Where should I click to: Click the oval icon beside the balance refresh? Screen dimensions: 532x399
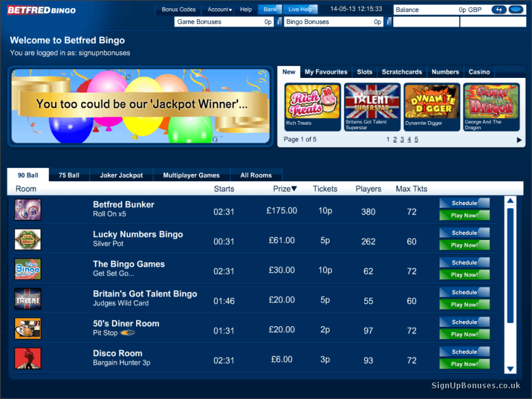click(516, 10)
